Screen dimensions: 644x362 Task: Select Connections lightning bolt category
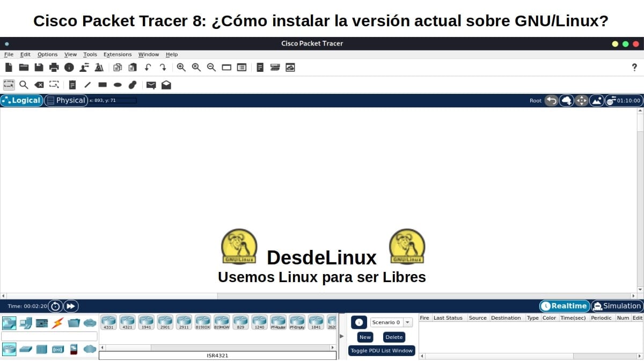57,323
